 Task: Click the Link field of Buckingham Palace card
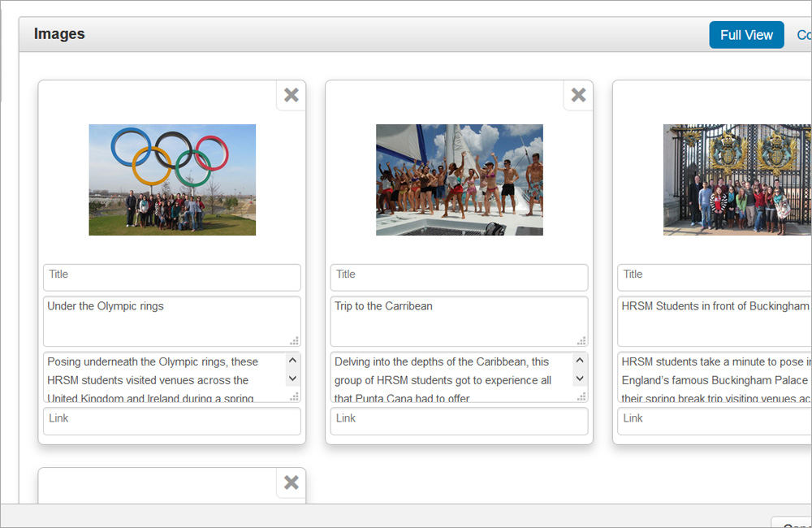715,421
